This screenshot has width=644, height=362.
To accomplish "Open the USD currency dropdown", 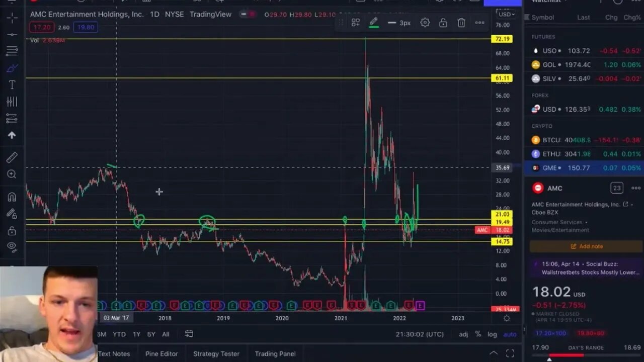I will tap(505, 14).
